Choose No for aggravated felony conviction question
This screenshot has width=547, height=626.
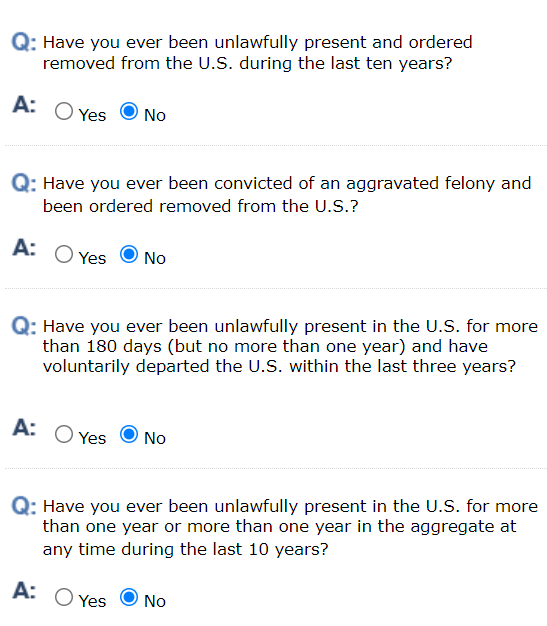point(129,254)
